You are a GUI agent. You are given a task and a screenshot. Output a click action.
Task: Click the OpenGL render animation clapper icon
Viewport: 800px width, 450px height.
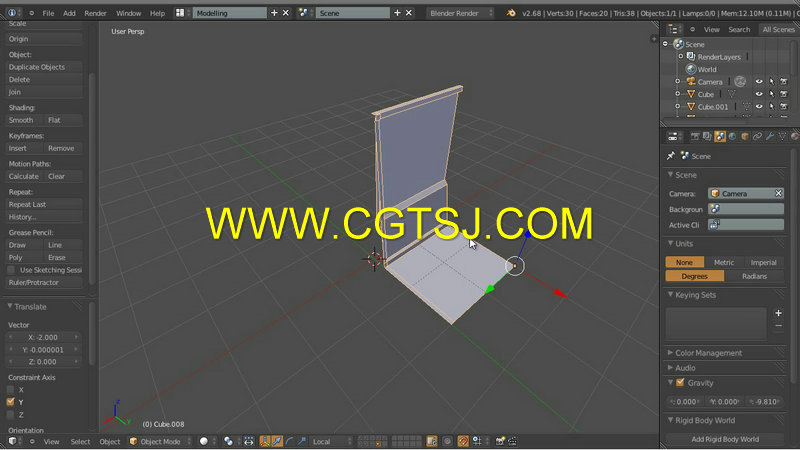coord(512,441)
